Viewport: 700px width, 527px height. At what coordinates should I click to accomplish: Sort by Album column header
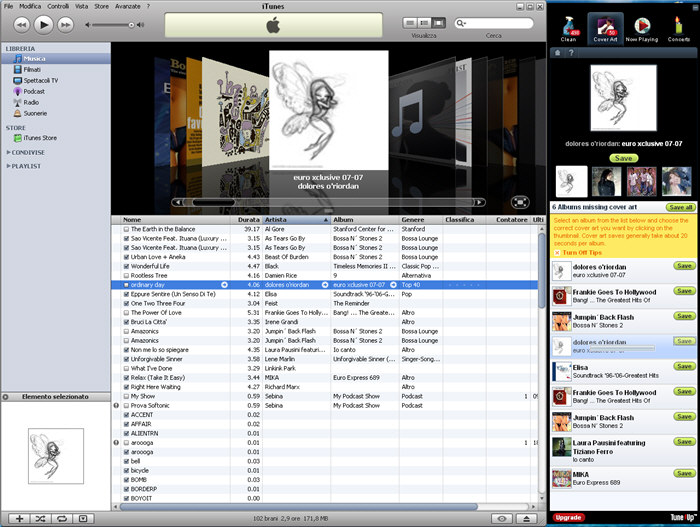coord(364,220)
